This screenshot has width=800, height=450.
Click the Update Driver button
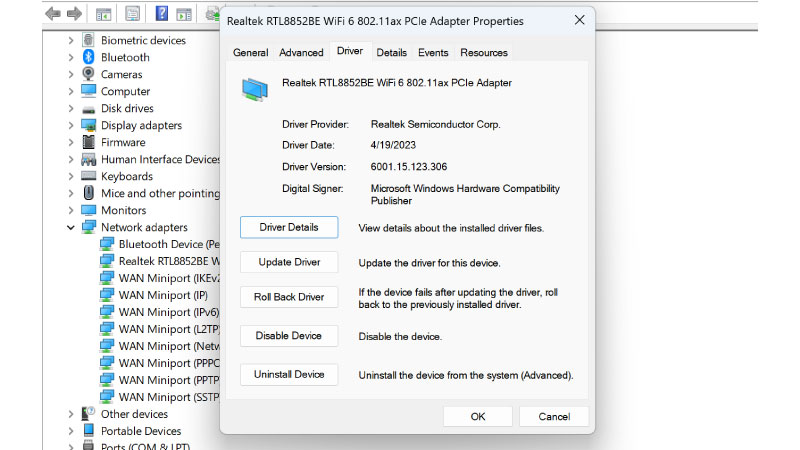tap(289, 263)
